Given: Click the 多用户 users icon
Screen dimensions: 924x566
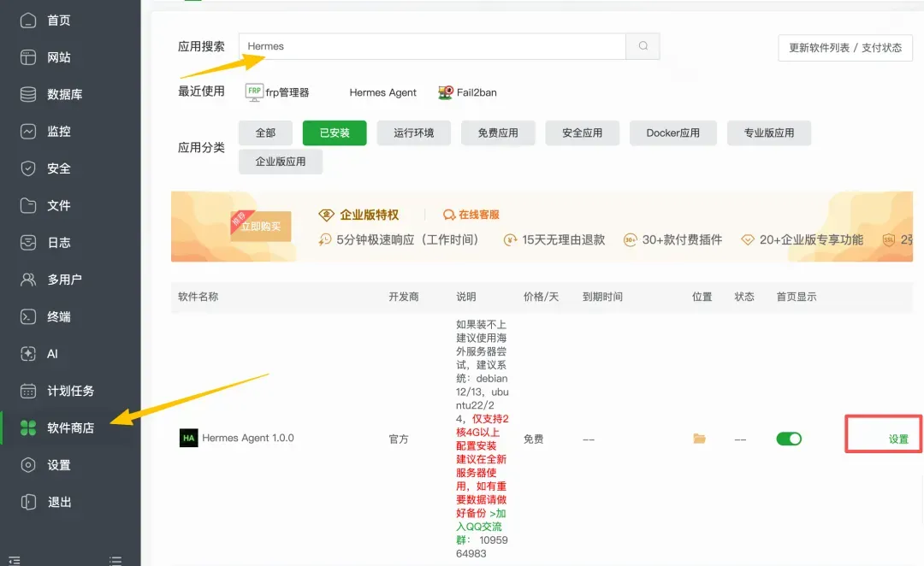Looking at the screenshot, I should pos(27,280).
